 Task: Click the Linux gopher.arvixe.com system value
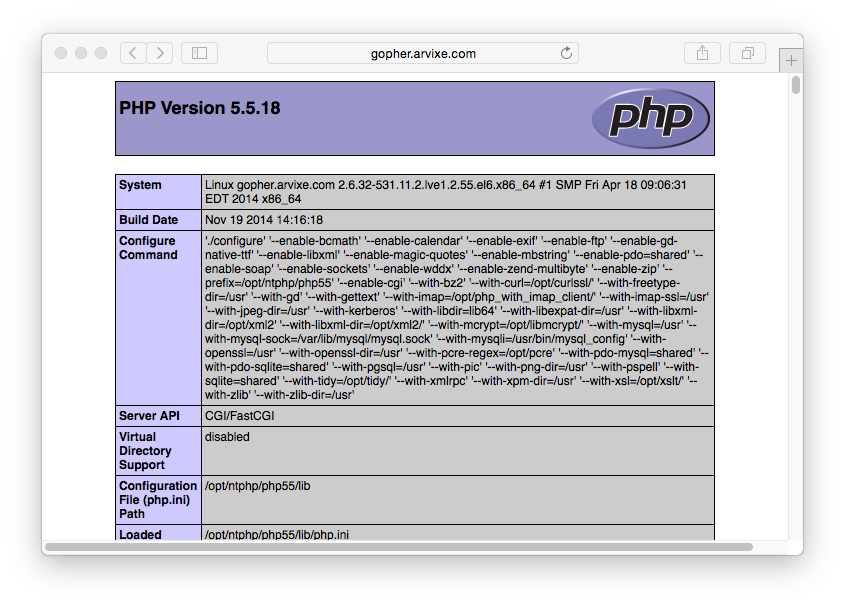(x=446, y=192)
